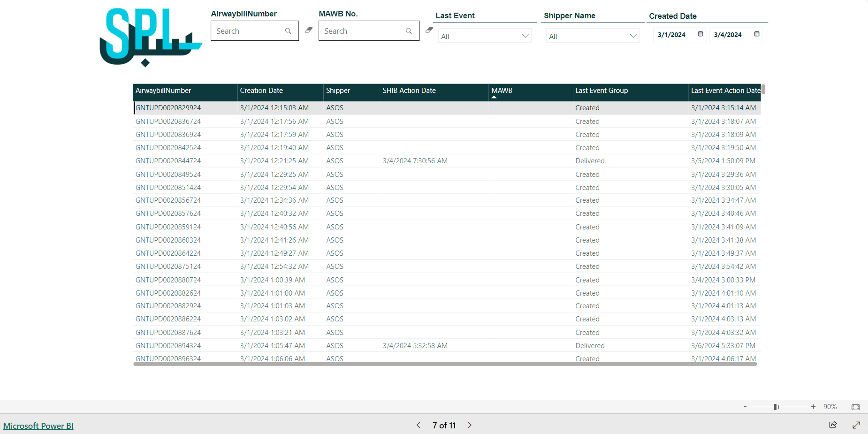Click the table vertical scrollbar thumb
The width and height of the screenshot is (868, 434).
coord(763,89)
